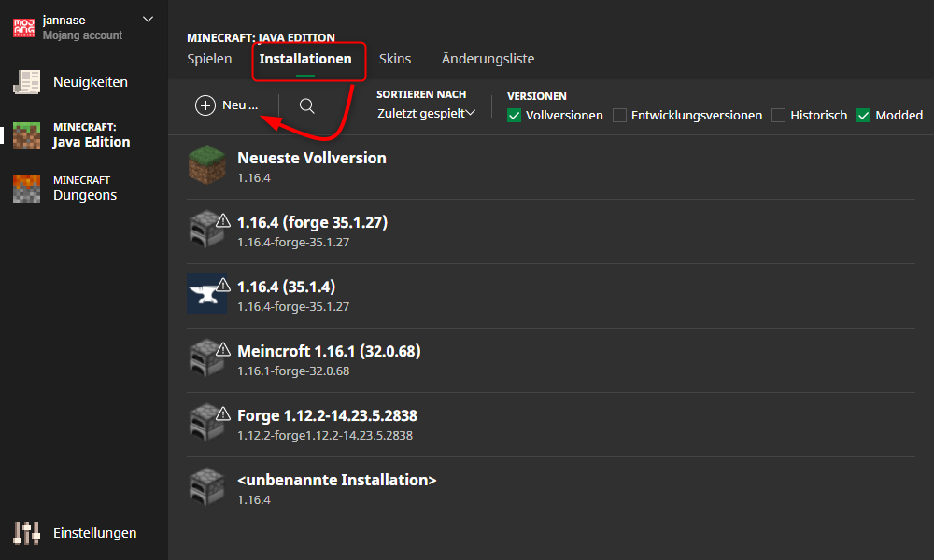Viewport: 934px width, 560px height.
Task: Click warning triangle on 1.16.4 (35.1.4)
Action: coord(223,285)
